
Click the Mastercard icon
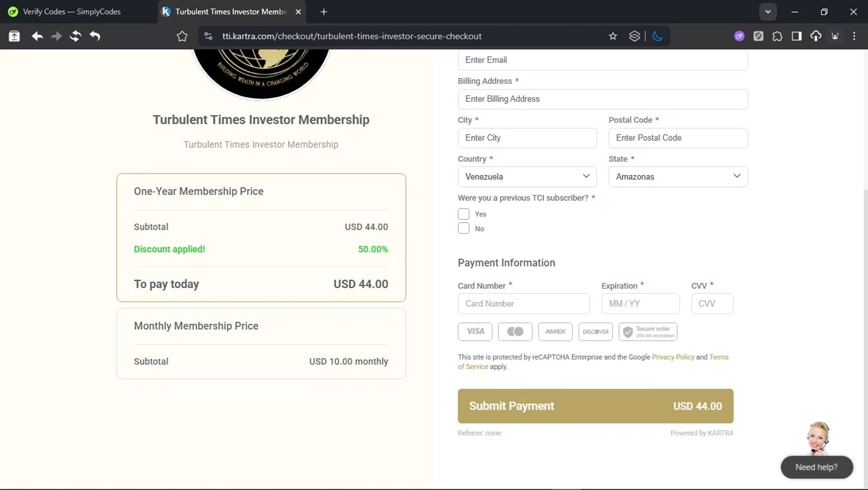515,331
